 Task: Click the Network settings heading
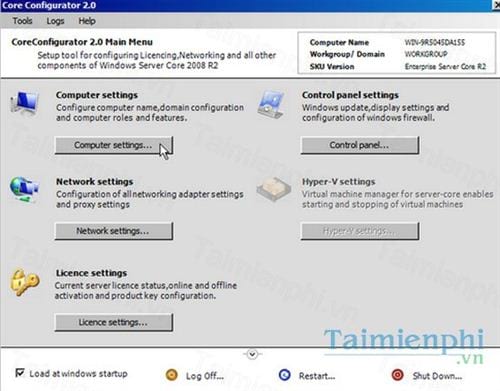click(x=94, y=182)
